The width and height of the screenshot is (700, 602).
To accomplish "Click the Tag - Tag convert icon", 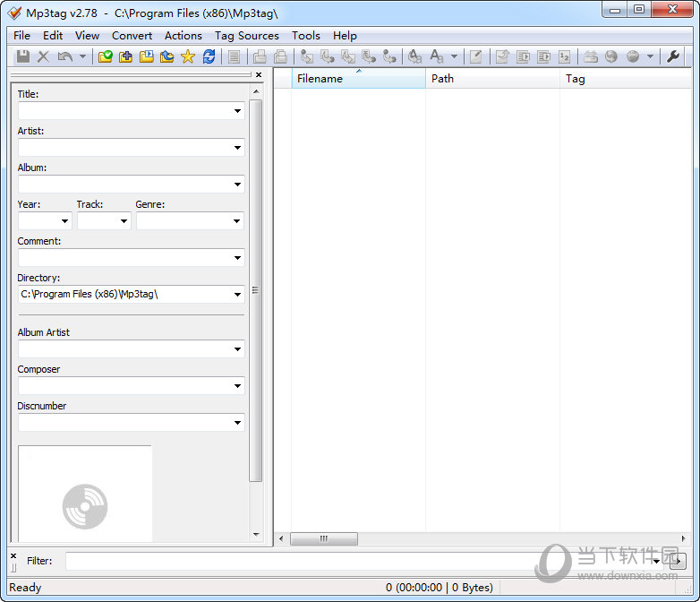I will (389, 56).
